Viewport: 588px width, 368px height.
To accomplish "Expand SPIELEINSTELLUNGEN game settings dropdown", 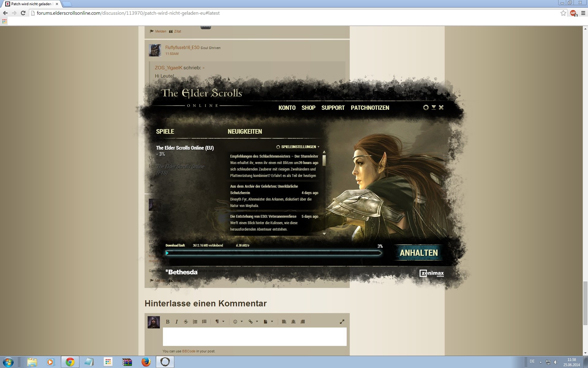I will (x=298, y=147).
